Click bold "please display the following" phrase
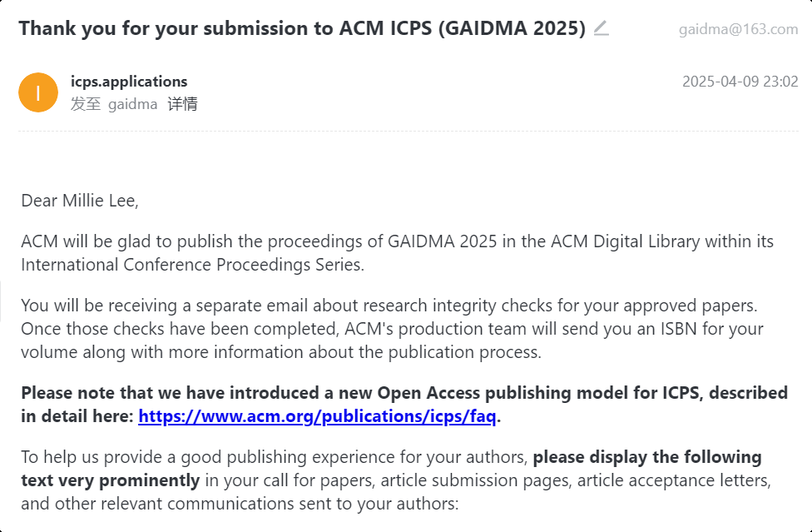 pyautogui.click(x=647, y=457)
